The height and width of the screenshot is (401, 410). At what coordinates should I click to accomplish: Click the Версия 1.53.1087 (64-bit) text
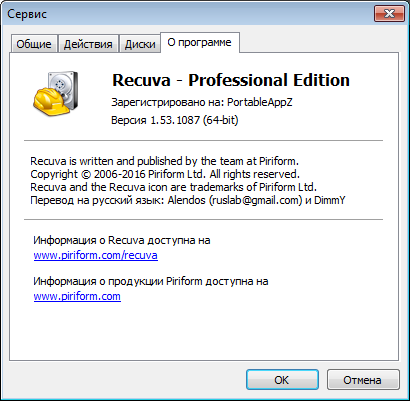tap(175, 120)
